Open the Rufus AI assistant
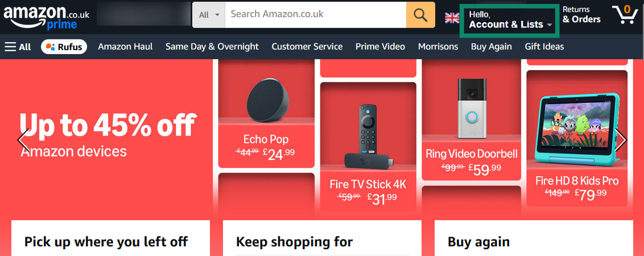Image resolution: width=644 pixels, height=256 pixels. [64, 47]
